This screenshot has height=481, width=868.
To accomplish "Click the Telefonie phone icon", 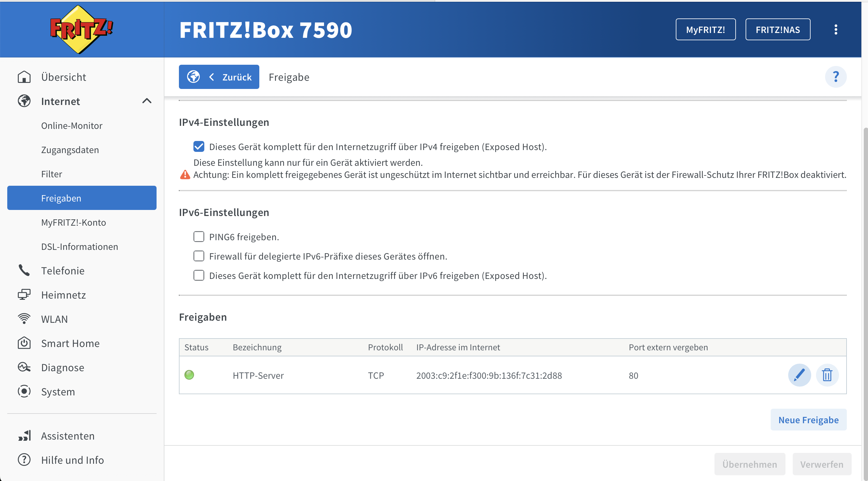I will (24, 270).
